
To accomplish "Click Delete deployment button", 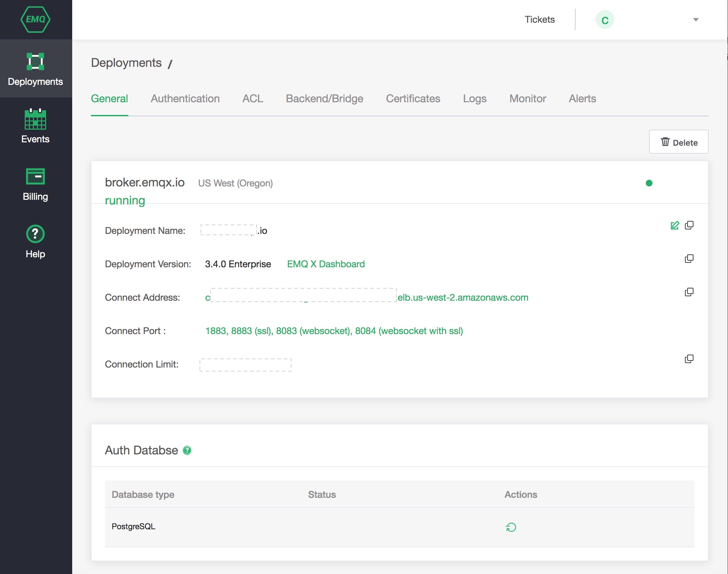I will point(679,142).
